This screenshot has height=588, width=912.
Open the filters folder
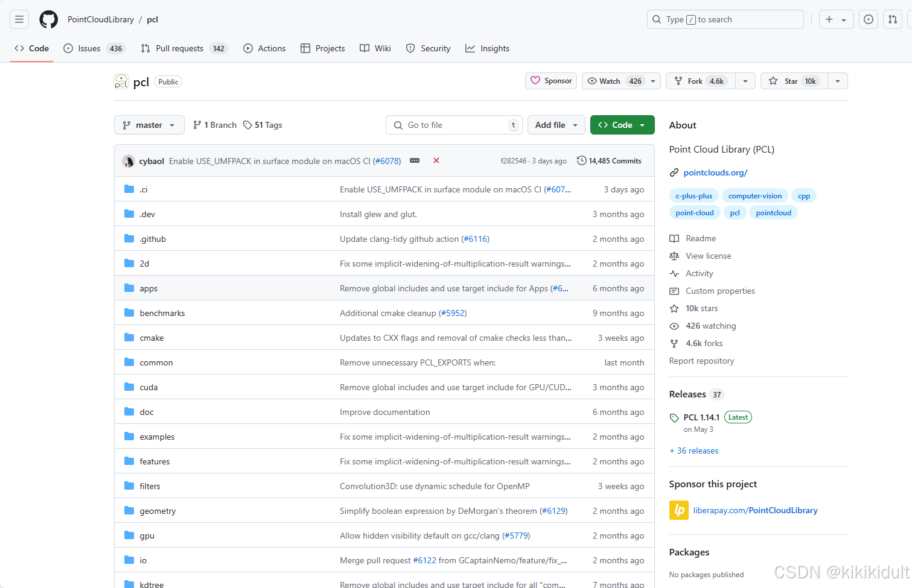150,487
